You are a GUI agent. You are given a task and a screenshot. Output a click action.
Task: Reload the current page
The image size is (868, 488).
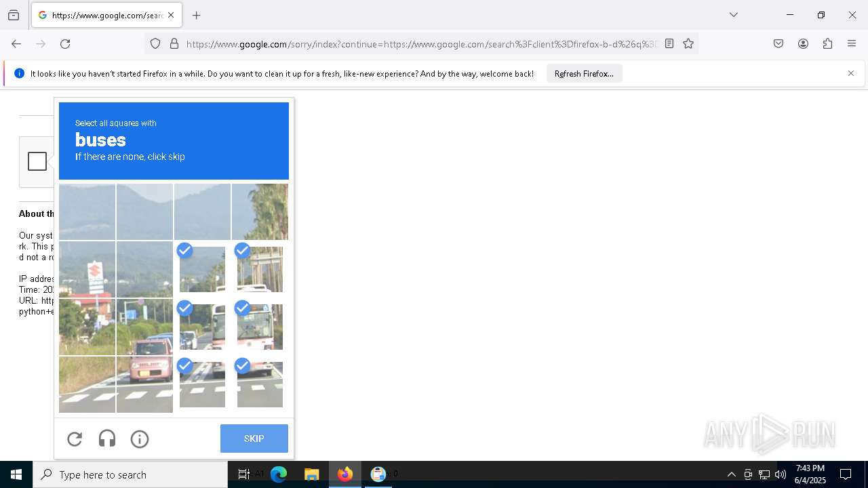point(65,44)
